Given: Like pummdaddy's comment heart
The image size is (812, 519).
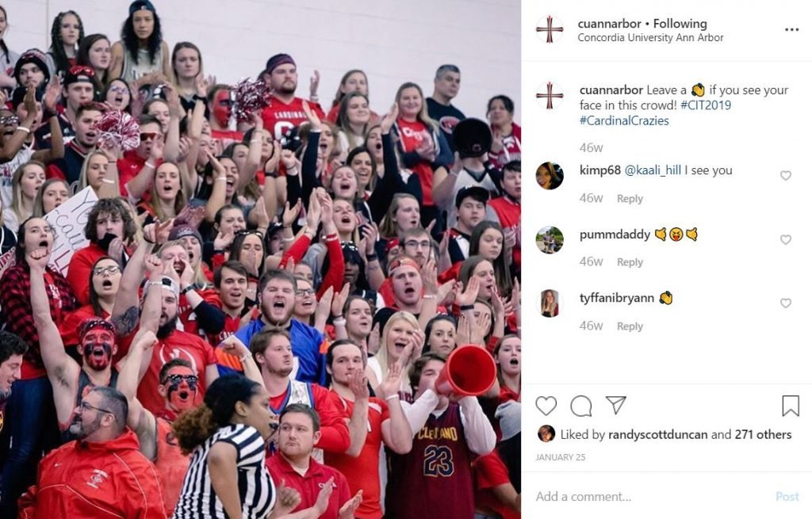Looking at the screenshot, I should click(786, 240).
